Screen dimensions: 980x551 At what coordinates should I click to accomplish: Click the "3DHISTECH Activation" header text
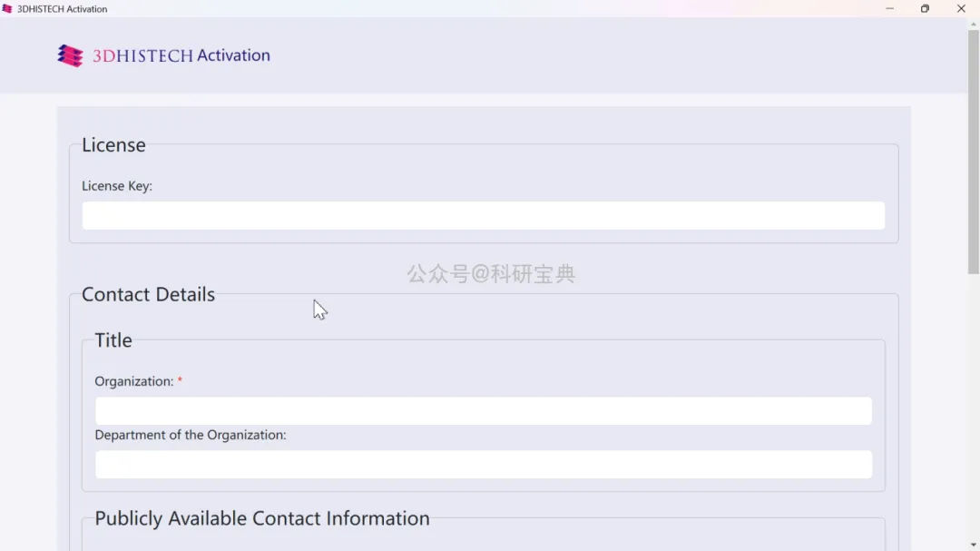[x=181, y=55]
